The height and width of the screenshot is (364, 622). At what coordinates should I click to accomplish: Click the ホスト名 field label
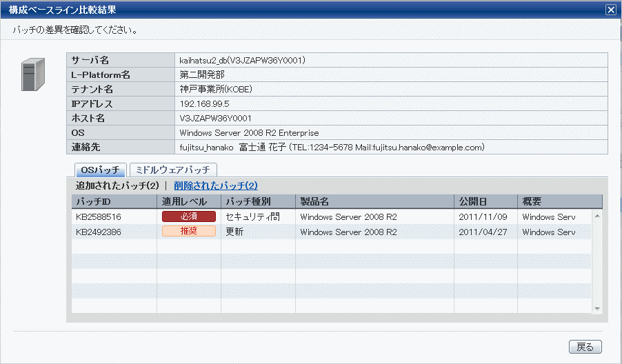click(88, 118)
